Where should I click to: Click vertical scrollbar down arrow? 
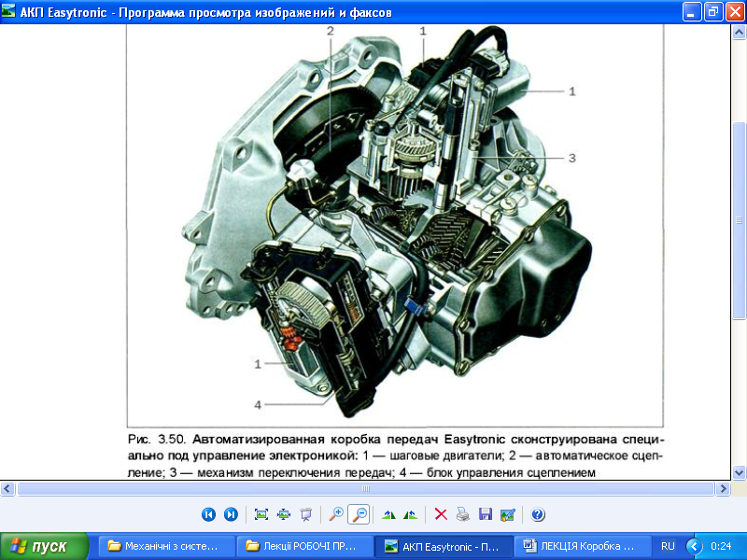pyautogui.click(x=739, y=472)
